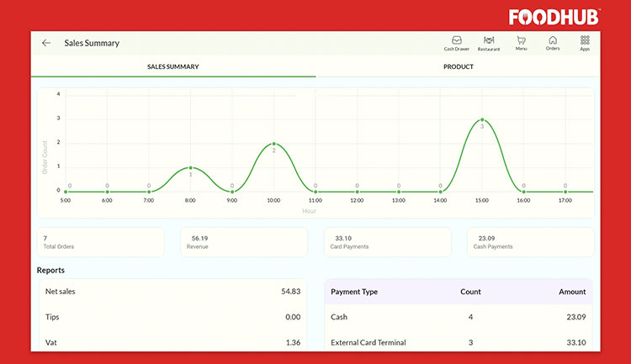The image size is (631, 364).
Task: Click the 10:00 data point on chart
Action: (x=274, y=144)
